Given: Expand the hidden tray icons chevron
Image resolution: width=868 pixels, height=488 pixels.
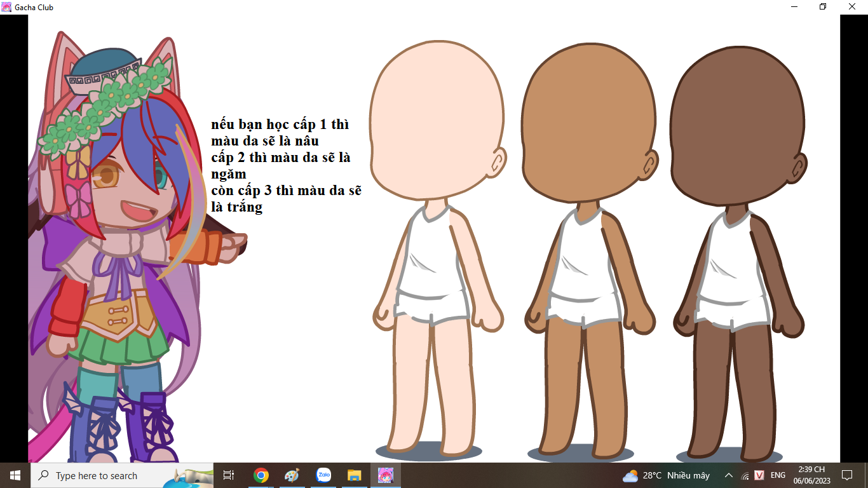Looking at the screenshot, I should pos(729,475).
